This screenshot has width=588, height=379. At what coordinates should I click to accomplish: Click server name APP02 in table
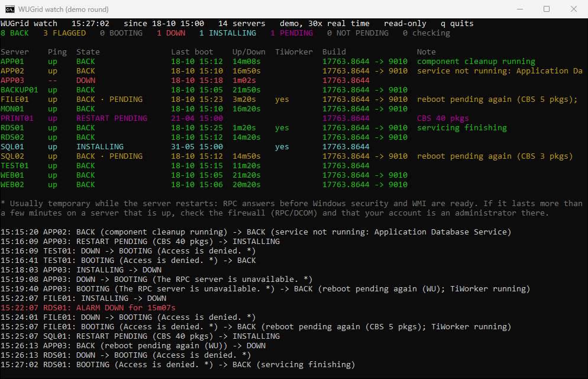(x=12, y=71)
